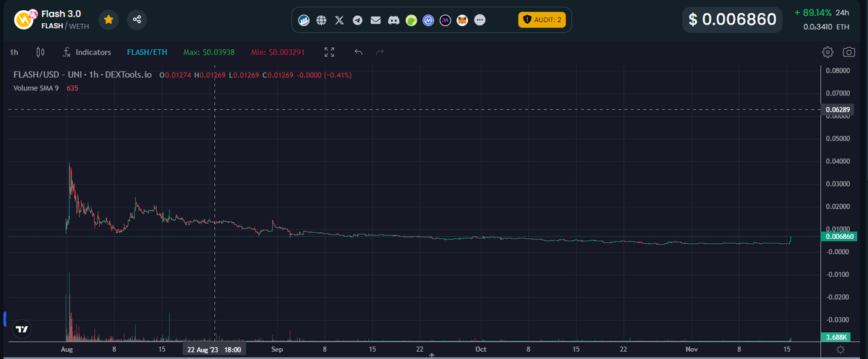Click the TradingView logo

(x=22, y=329)
